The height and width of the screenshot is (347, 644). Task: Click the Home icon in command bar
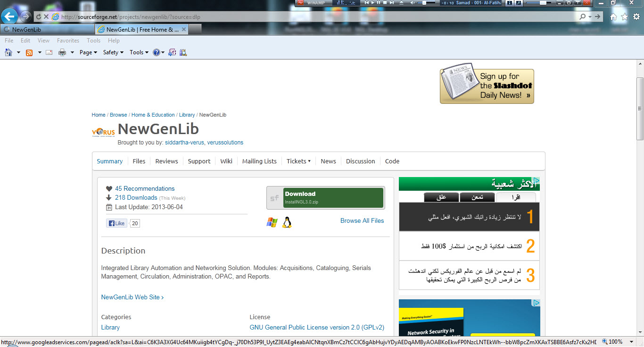pyautogui.click(x=8, y=52)
